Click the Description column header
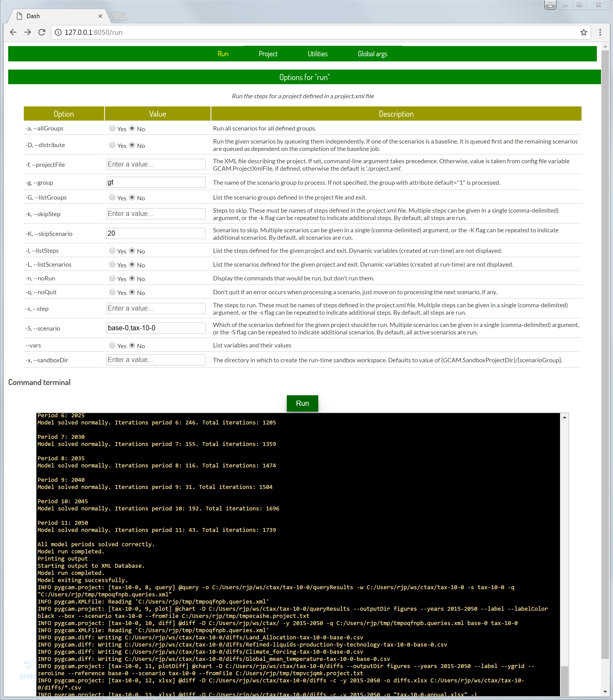 396,114
